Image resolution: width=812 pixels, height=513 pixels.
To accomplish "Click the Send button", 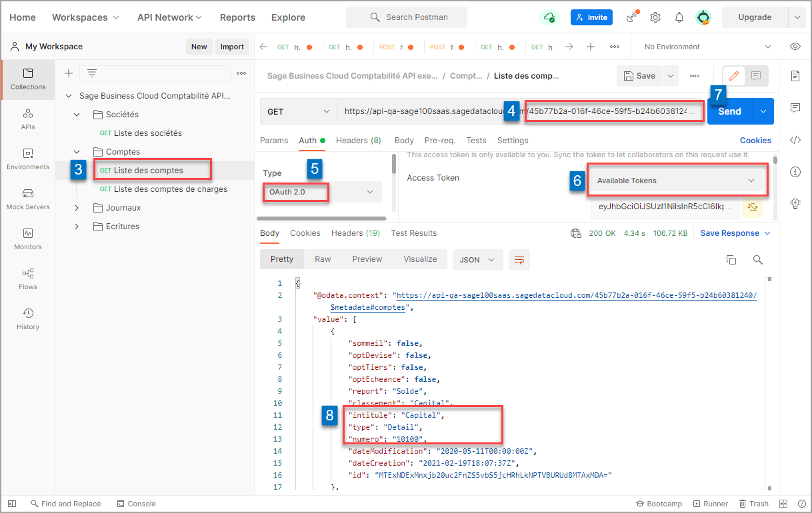I will (729, 111).
